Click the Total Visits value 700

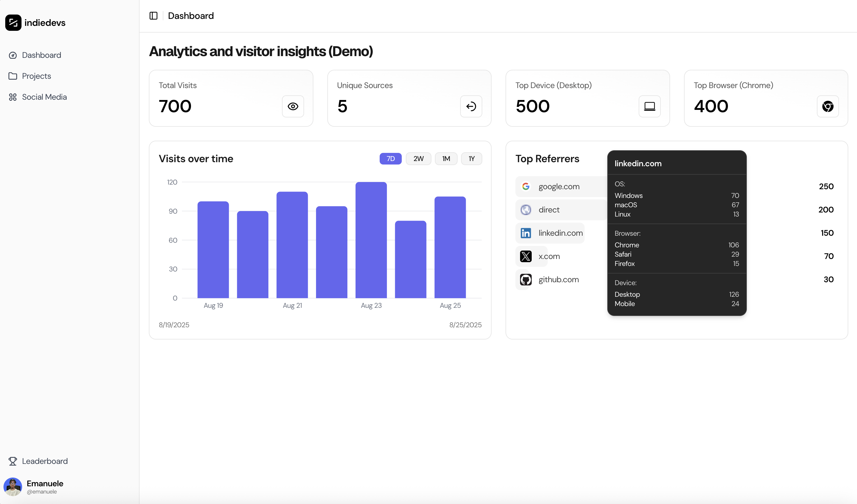175,106
